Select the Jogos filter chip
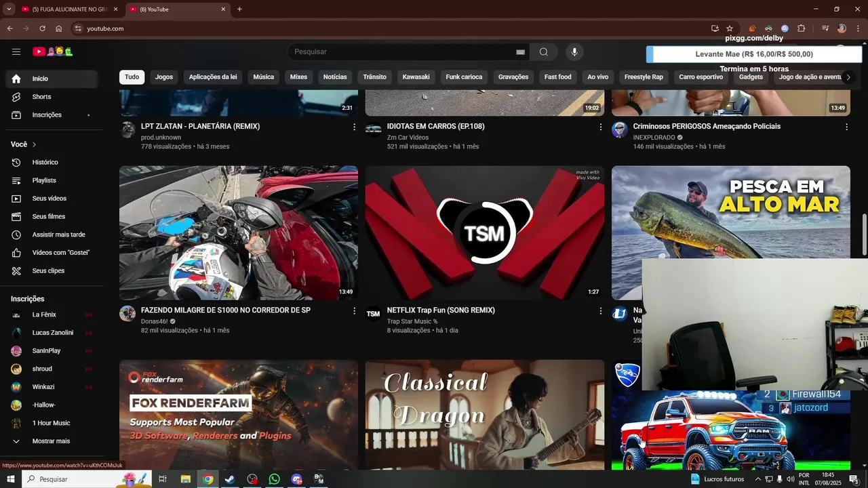Image resolution: width=868 pixels, height=488 pixels. (x=164, y=77)
